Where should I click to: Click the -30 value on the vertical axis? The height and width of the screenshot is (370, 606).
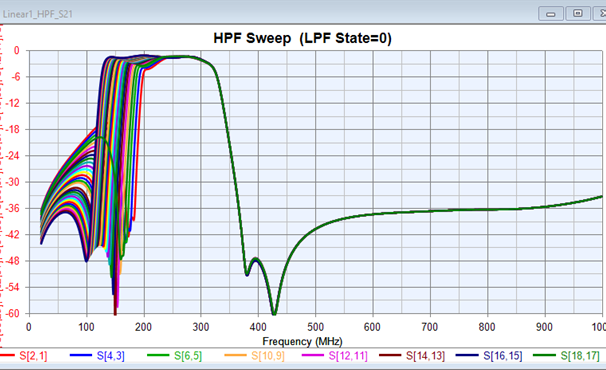pos(12,182)
